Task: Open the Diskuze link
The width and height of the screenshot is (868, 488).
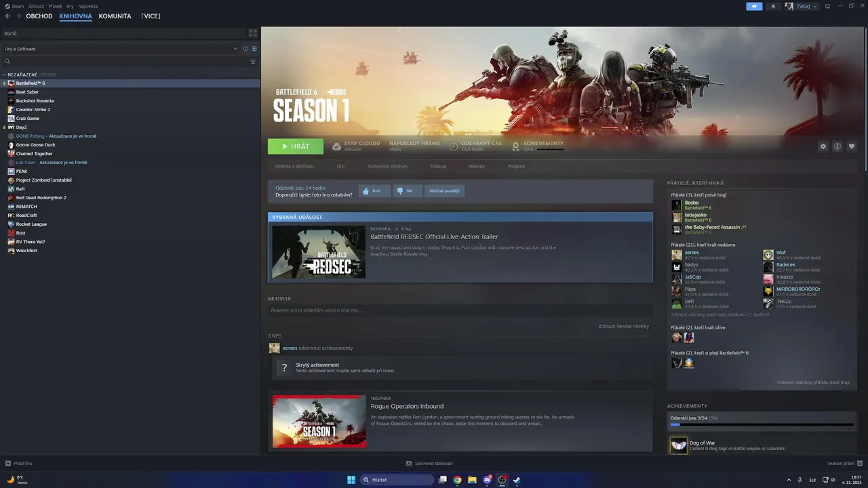Action: [438, 166]
